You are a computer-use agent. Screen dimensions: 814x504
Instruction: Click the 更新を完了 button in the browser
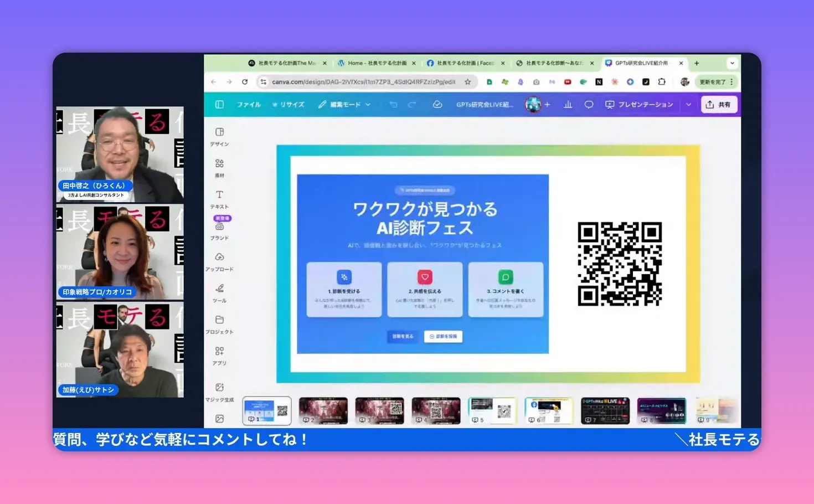point(713,81)
